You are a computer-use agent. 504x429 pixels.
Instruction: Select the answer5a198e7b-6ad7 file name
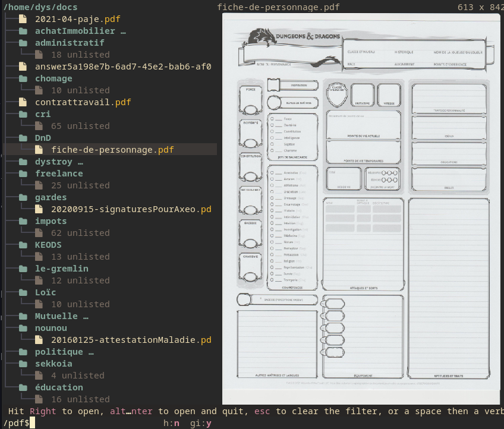pyautogui.click(x=123, y=67)
